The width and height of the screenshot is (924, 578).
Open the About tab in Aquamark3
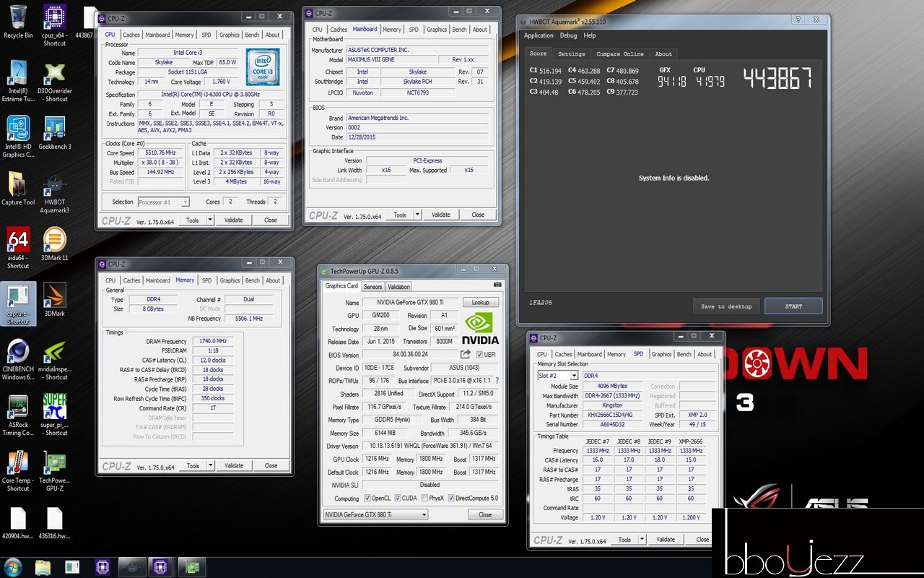(663, 53)
